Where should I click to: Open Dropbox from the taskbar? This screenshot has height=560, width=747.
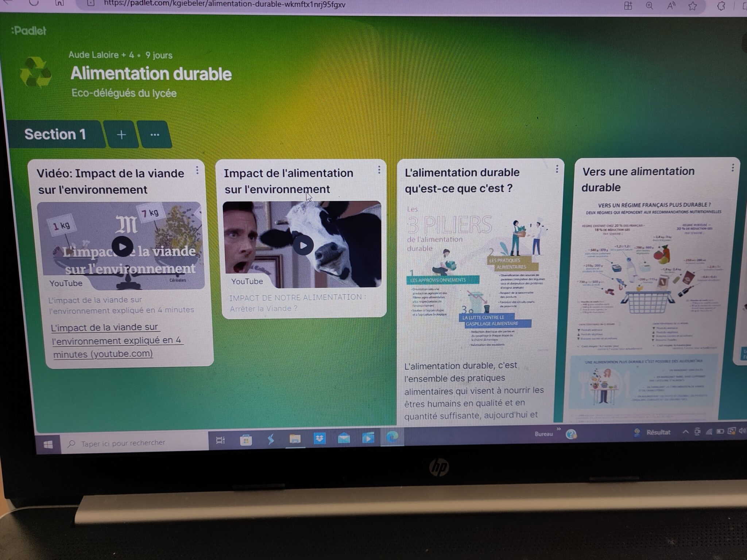(320, 439)
